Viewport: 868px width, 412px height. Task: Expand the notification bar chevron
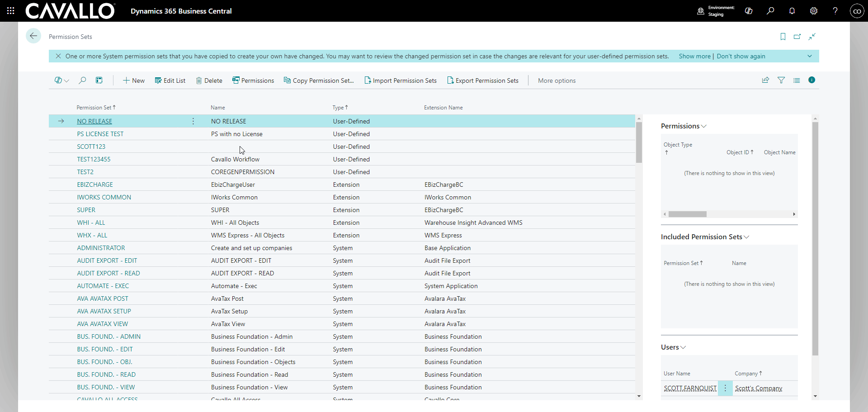click(x=809, y=56)
